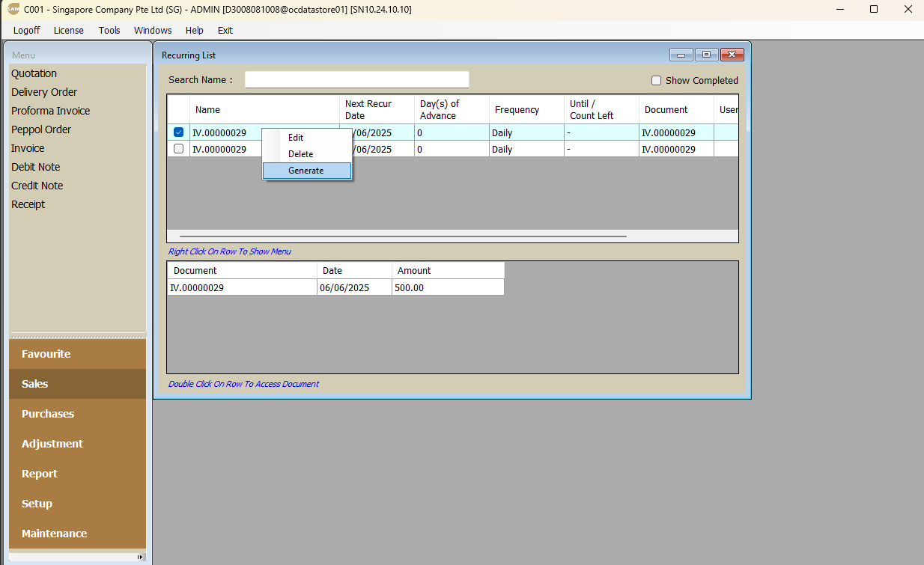Uncheck the first IV.00000029 row checkbox

pos(178,132)
